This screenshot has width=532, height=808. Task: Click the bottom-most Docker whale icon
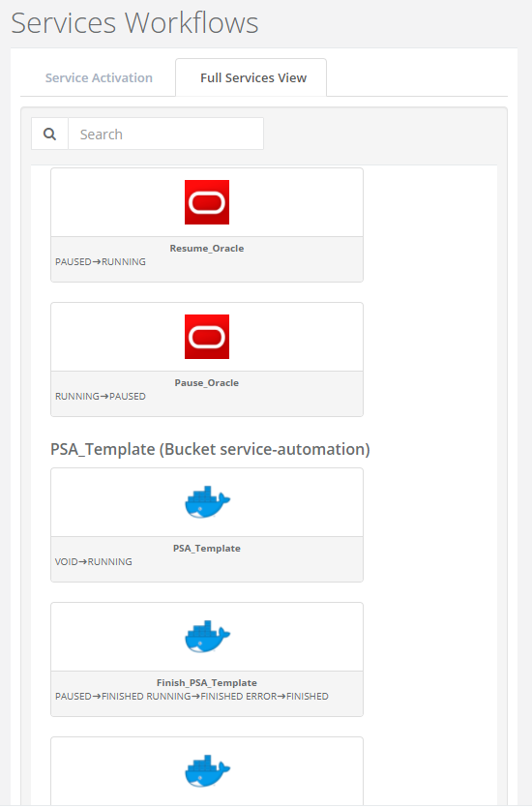pos(208,771)
